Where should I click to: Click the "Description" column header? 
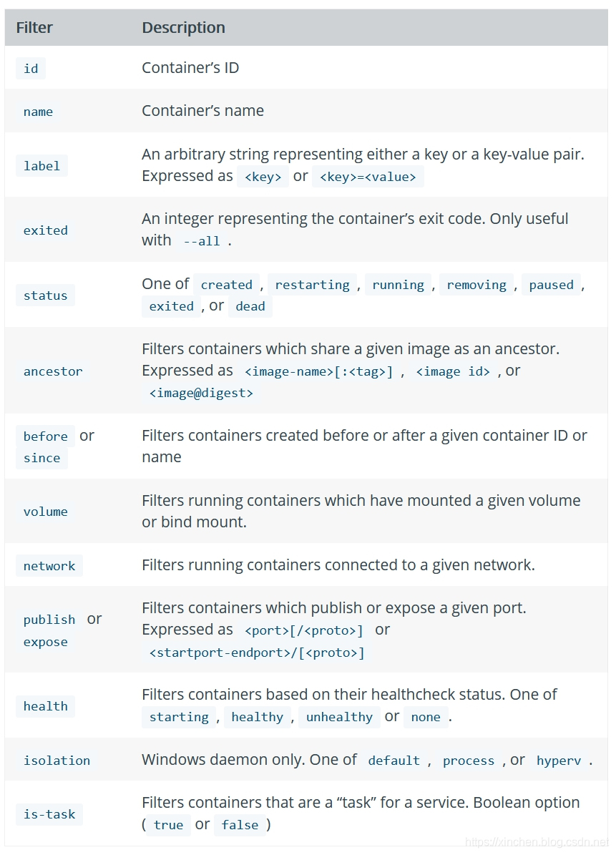point(183,28)
